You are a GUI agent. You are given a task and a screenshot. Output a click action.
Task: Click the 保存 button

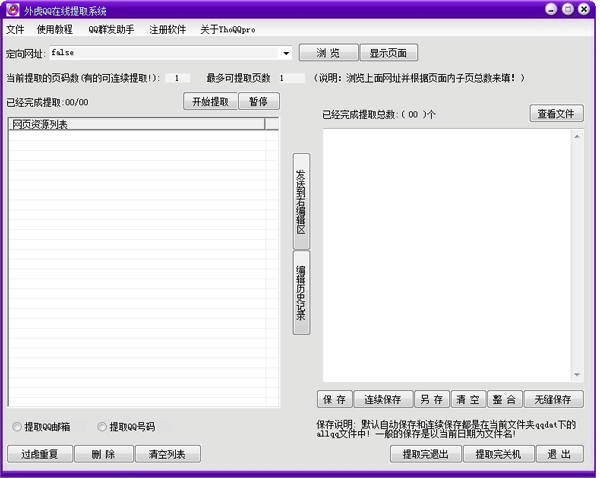pyautogui.click(x=334, y=400)
